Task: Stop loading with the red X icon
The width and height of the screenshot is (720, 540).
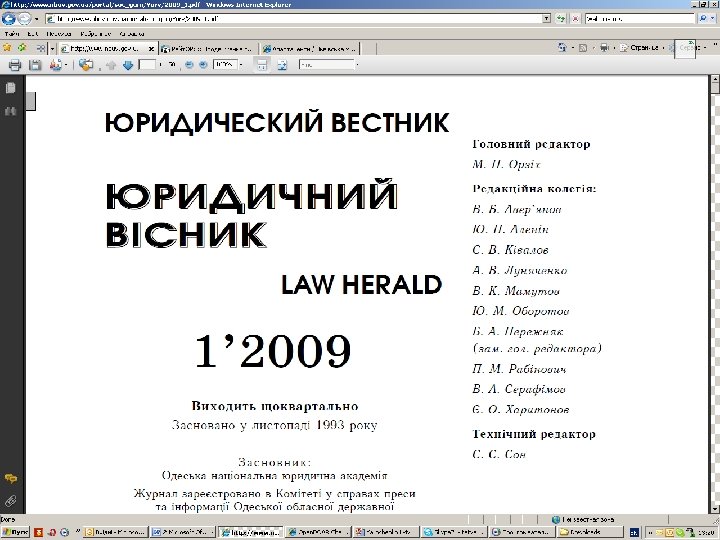Action: point(575,19)
